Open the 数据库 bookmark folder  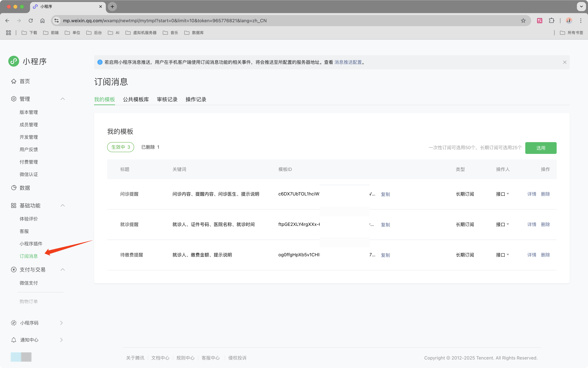click(194, 33)
